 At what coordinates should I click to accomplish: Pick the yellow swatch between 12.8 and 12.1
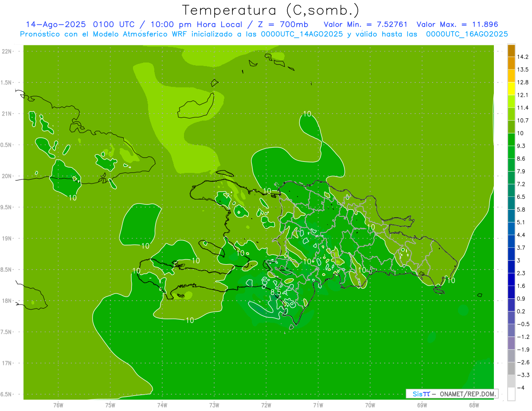tap(511, 89)
